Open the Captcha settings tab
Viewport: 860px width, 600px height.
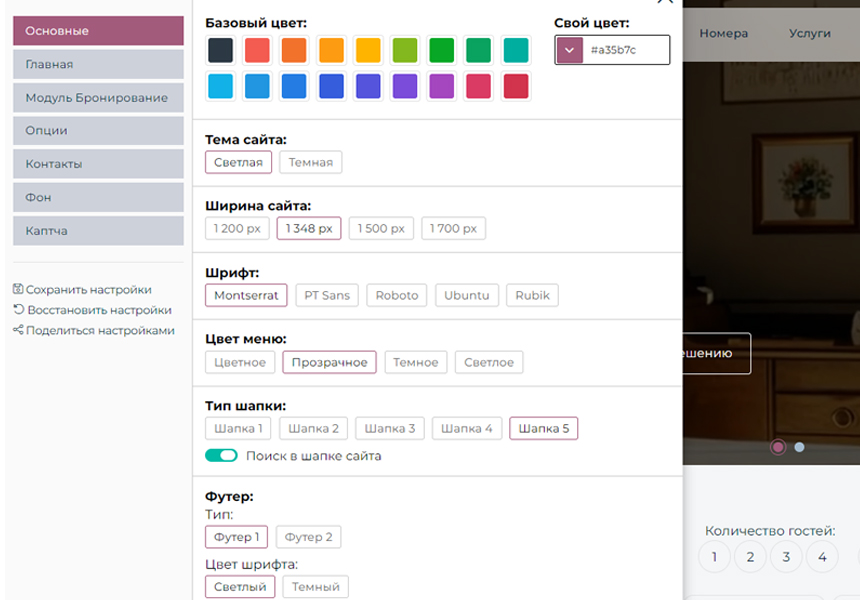pos(98,231)
